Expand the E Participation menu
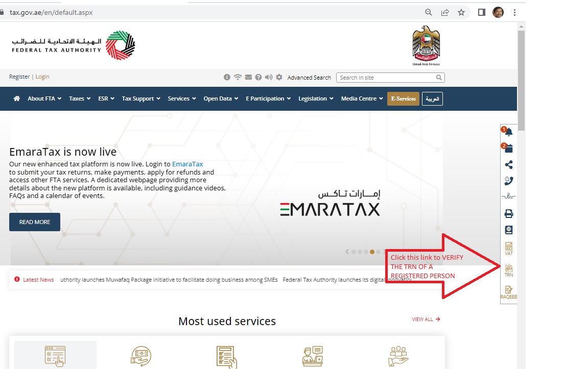Viewport: 588px width, 369px height. click(x=268, y=99)
